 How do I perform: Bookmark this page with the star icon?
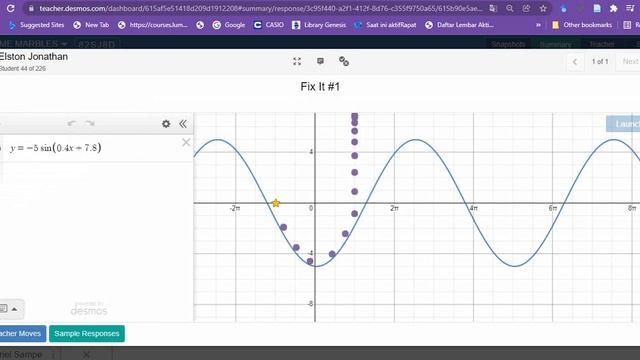(543, 8)
